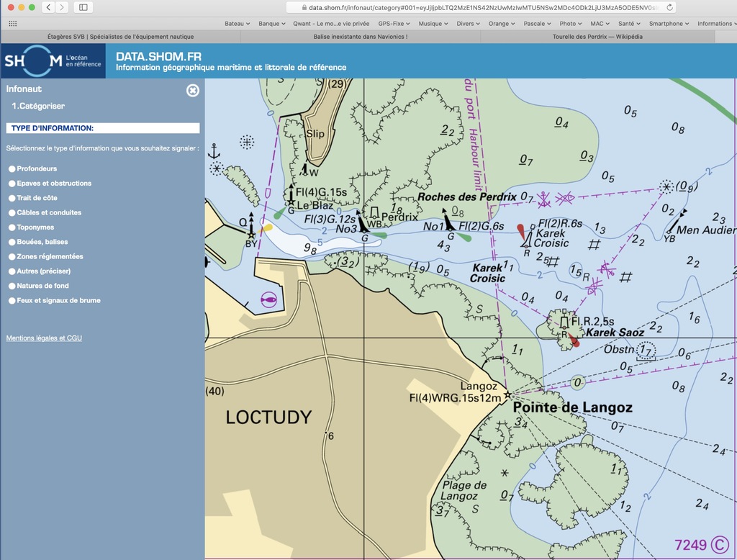Close the Infonaut panel
The image size is (737, 560).
click(x=193, y=90)
